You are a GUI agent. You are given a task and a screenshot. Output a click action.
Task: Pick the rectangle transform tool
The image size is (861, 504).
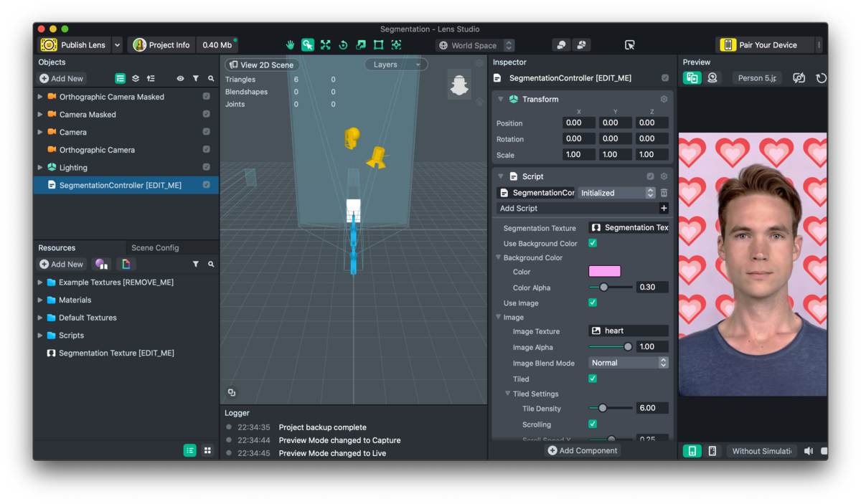(x=378, y=45)
